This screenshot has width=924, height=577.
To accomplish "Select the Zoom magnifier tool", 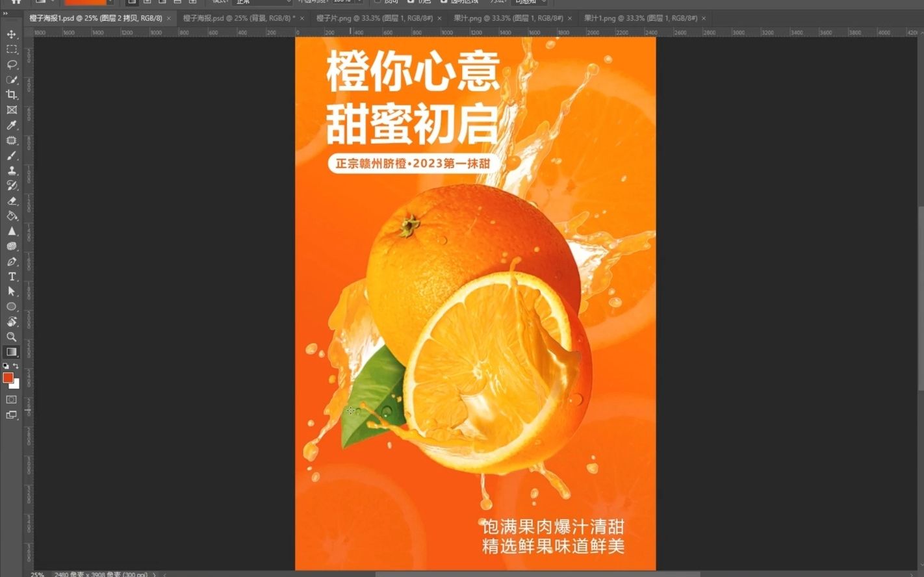I will click(x=12, y=337).
